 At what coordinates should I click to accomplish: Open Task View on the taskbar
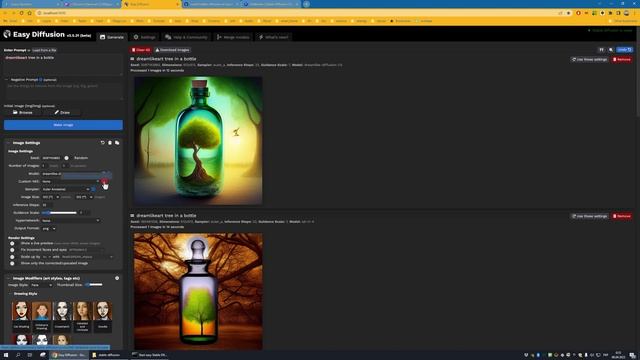30,355
